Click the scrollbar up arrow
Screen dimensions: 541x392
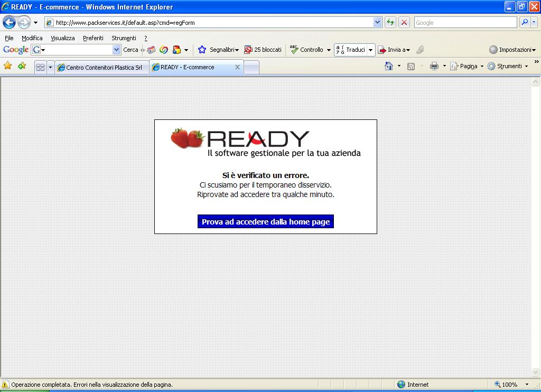coord(536,82)
